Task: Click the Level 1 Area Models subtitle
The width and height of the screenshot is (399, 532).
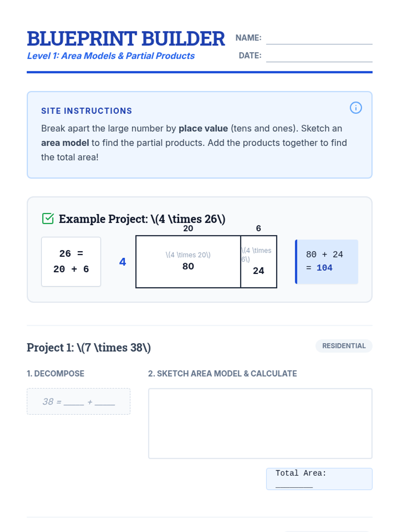Action: [111, 56]
